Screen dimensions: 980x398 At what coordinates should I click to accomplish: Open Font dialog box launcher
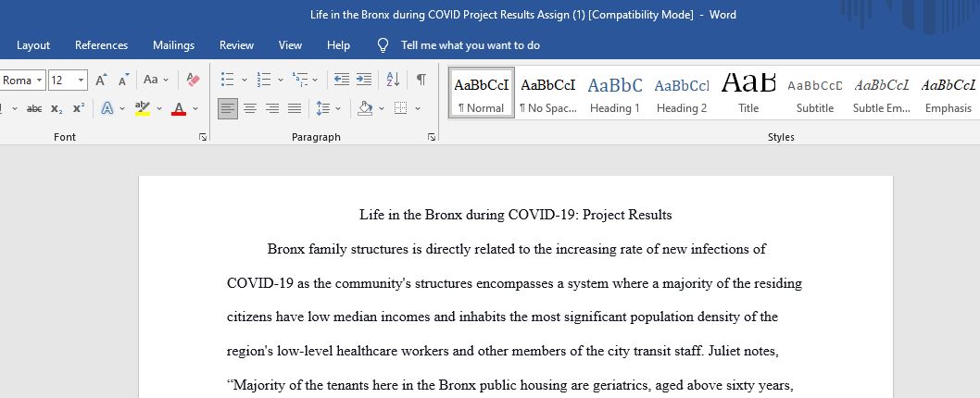pyautogui.click(x=203, y=137)
